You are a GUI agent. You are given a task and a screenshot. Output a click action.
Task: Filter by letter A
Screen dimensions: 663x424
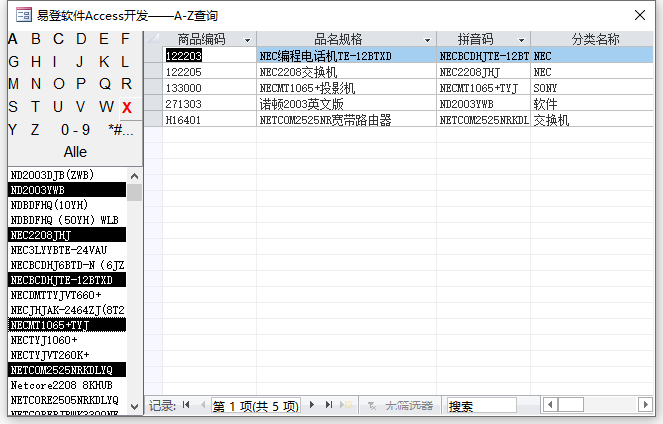point(13,39)
